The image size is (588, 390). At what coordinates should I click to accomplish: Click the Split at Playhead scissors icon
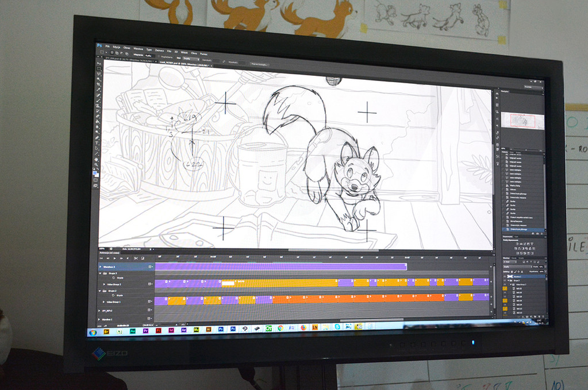tap(136, 258)
